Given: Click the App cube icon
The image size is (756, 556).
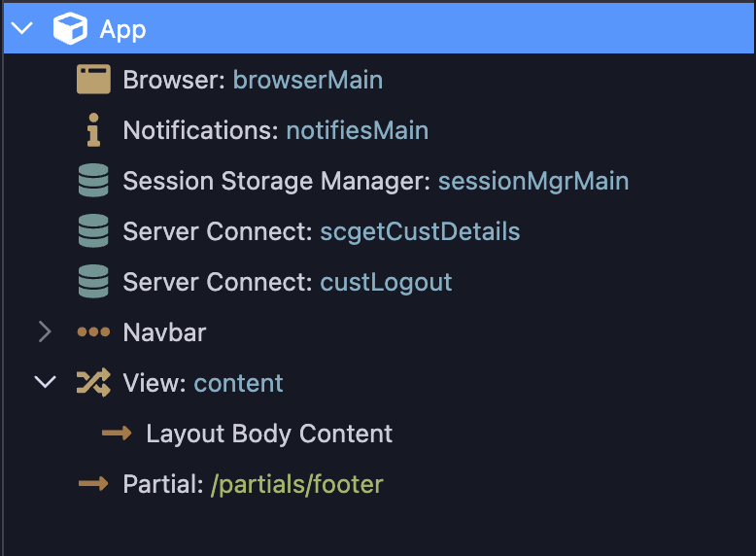Looking at the screenshot, I should [x=71, y=29].
